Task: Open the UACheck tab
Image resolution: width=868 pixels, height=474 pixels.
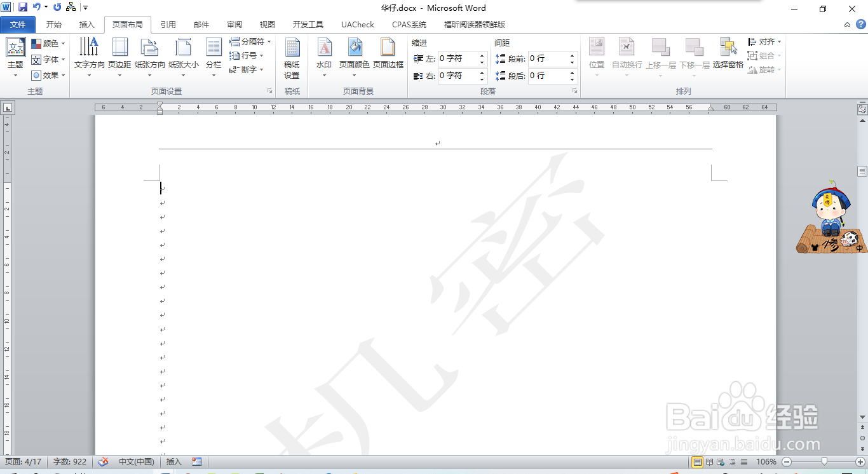Action: pos(358,25)
